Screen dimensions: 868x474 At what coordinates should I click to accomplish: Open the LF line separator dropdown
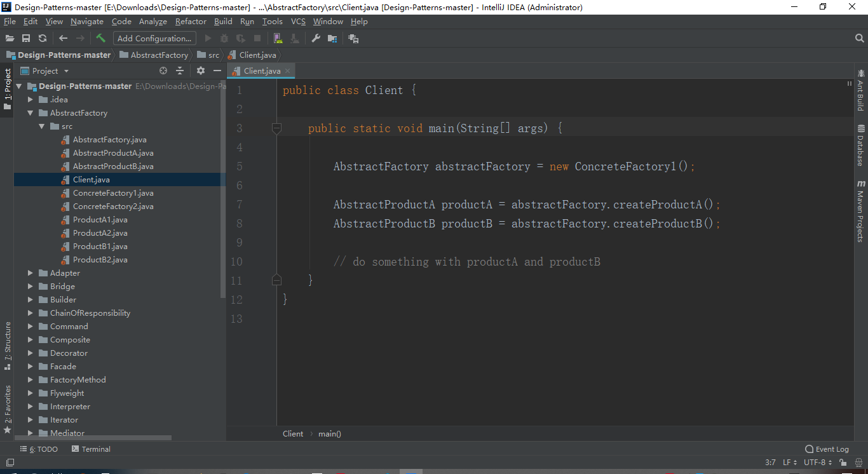click(790, 463)
